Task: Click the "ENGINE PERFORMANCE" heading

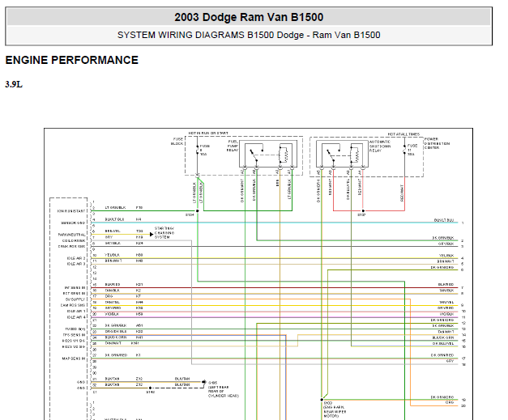Action: coord(72,60)
